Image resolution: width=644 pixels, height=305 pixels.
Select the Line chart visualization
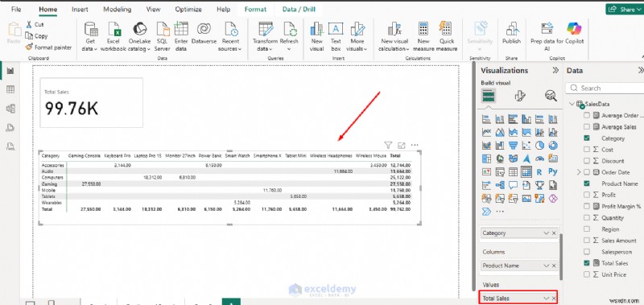pos(487,132)
